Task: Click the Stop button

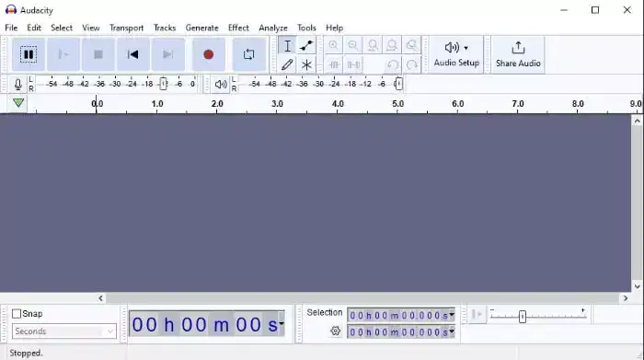Action: coord(98,54)
